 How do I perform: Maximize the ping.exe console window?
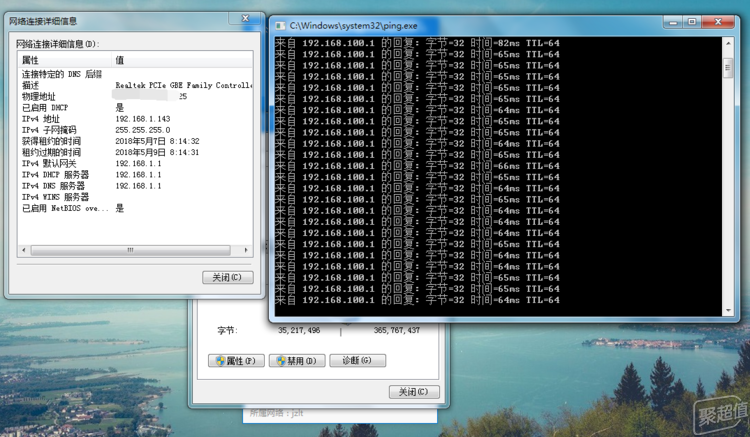692,22
